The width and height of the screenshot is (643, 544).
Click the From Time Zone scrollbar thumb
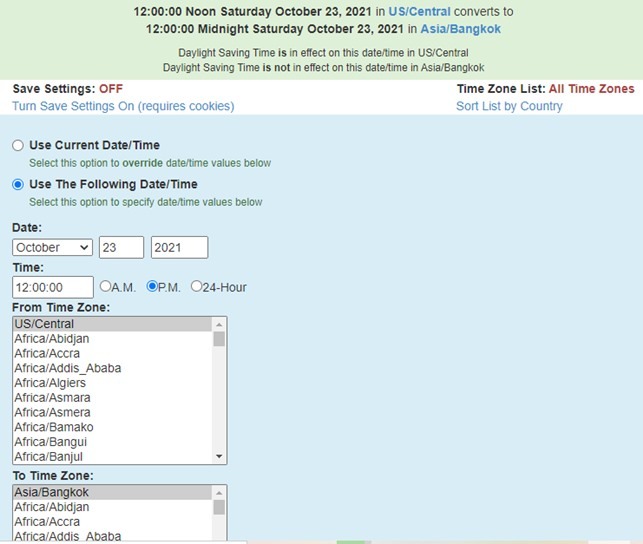(219, 339)
